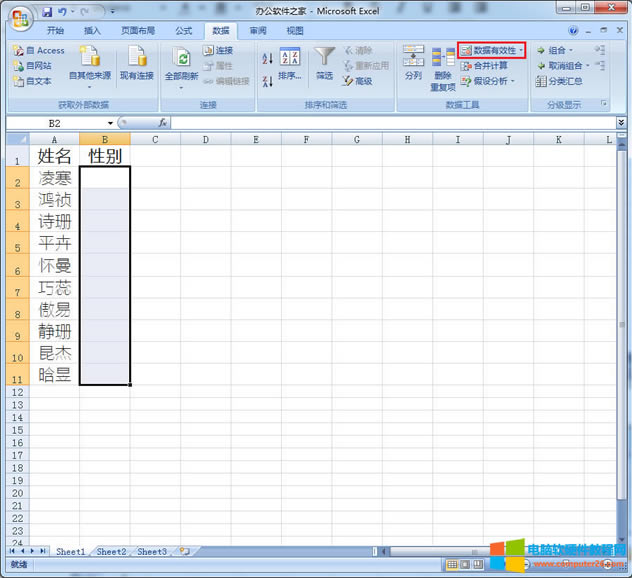Viewport: 632px width, 578px height.
Task: Click the 分列 (Text to Columns) icon
Action: pyautogui.click(x=413, y=62)
